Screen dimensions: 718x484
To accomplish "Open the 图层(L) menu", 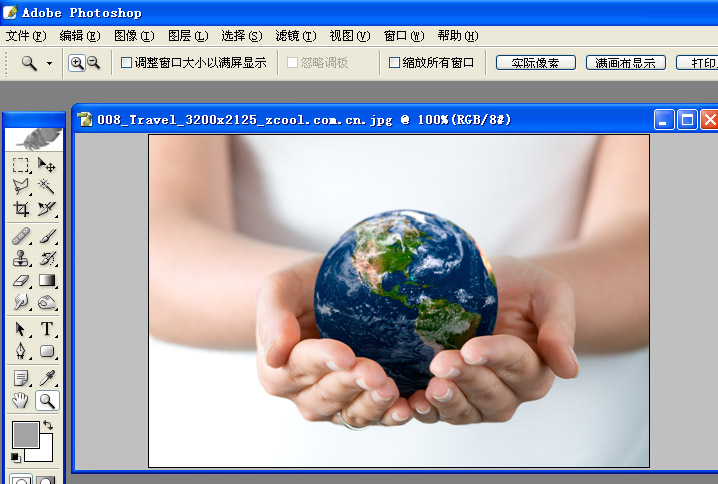I will click(188, 36).
